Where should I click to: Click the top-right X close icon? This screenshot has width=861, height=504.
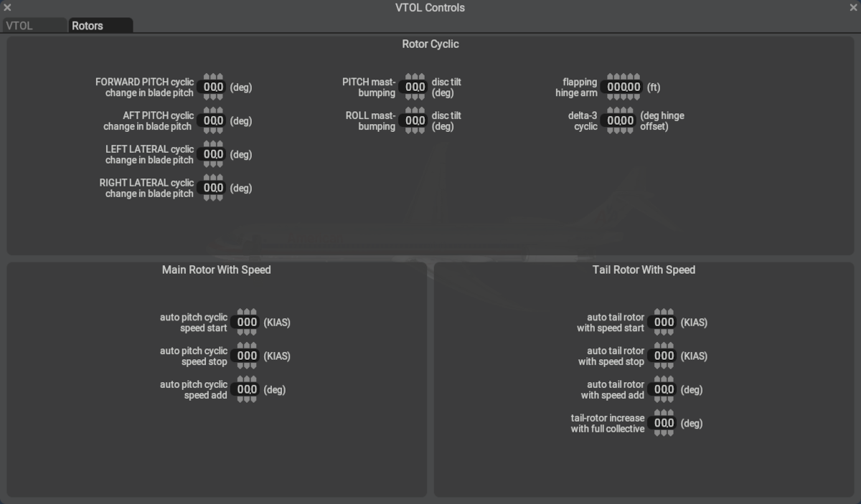[853, 8]
